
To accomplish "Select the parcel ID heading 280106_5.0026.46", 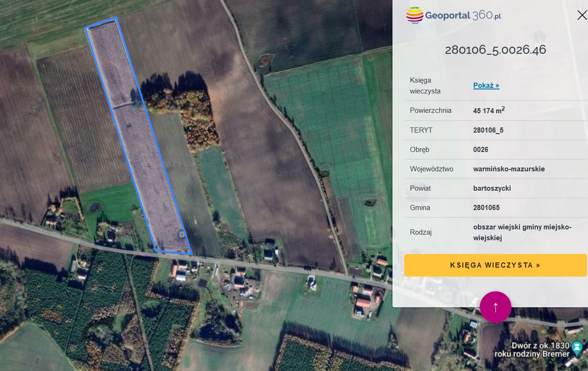I will (x=495, y=50).
